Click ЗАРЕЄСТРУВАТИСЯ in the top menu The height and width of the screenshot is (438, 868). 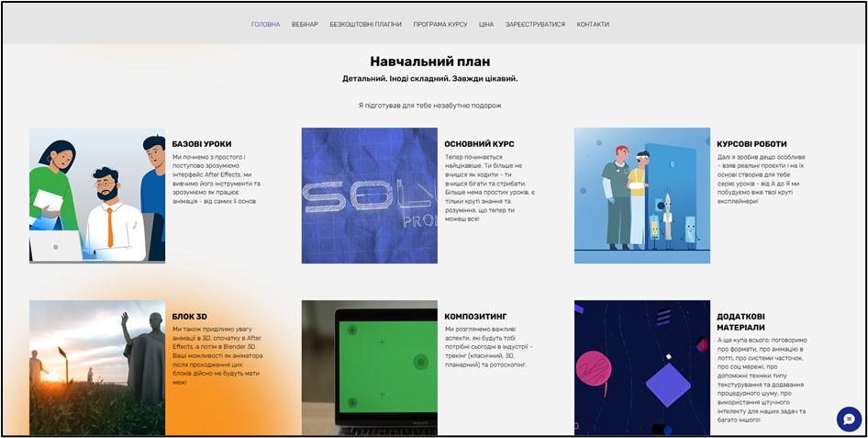click(x=535, y=25)
